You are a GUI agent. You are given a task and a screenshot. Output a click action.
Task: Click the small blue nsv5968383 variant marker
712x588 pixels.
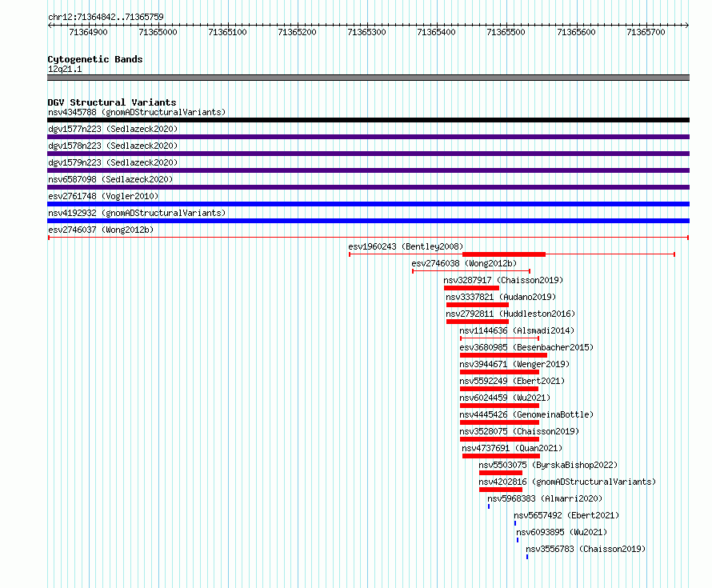coord(489,506)
